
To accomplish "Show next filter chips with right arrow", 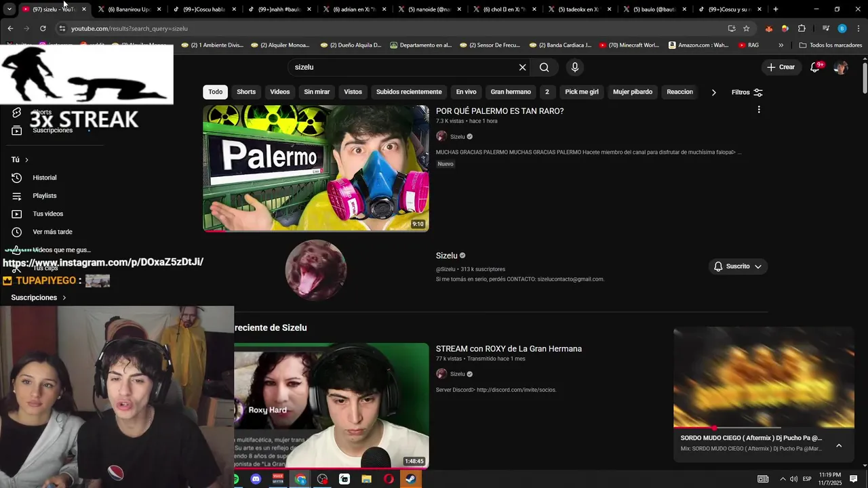I will (713, 92).
